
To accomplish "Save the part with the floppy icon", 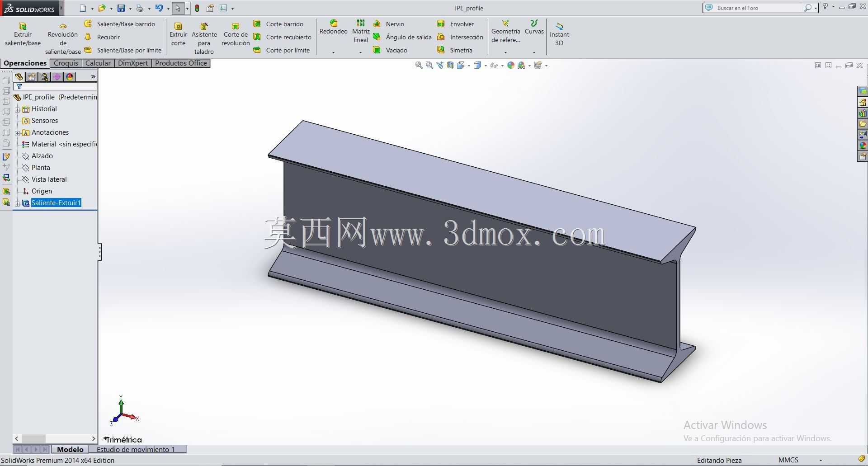I will coord(121,8).
